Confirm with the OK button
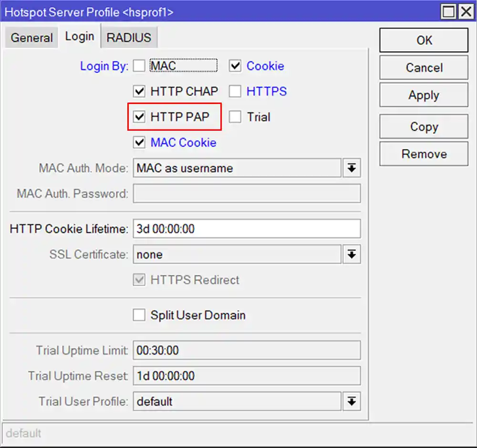This screenshot has height=448, width=477. [424, 40]
